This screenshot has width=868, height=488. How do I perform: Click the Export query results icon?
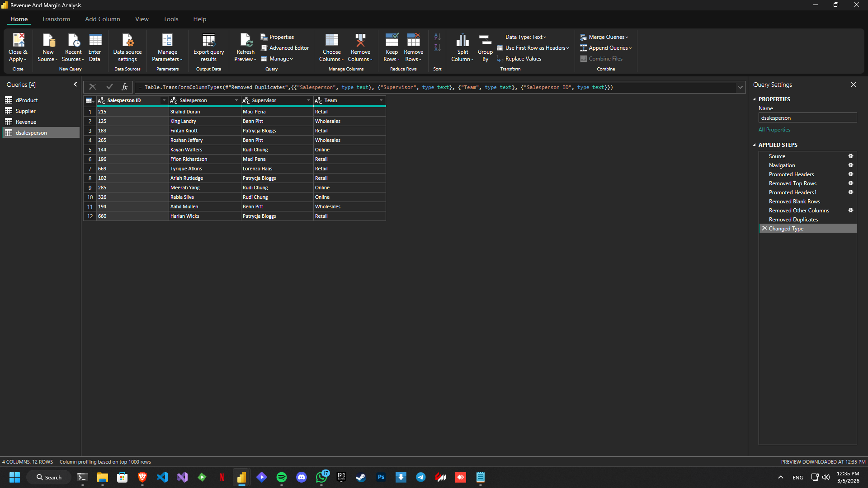(x=208, y=41)
